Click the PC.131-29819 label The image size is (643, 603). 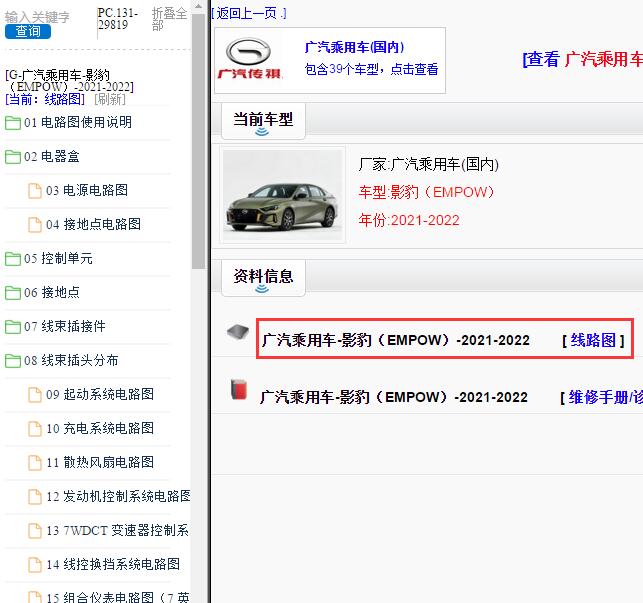(x=118, y=19)
